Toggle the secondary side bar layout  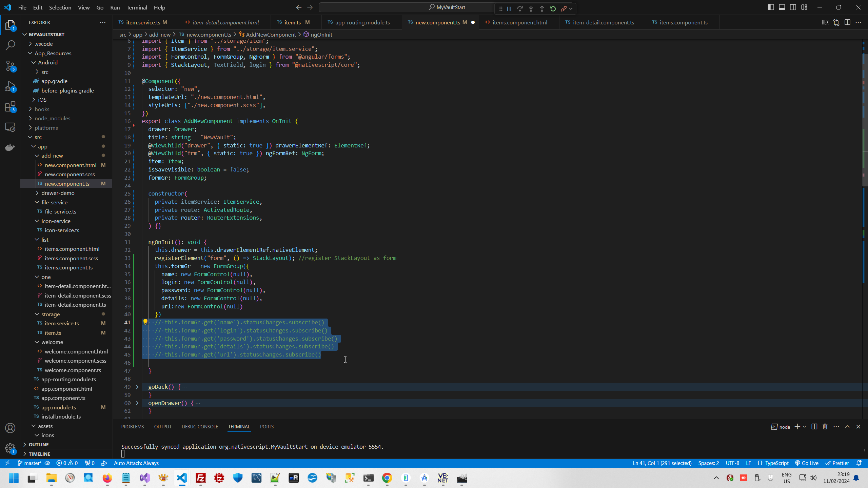[x=793, y=7]
